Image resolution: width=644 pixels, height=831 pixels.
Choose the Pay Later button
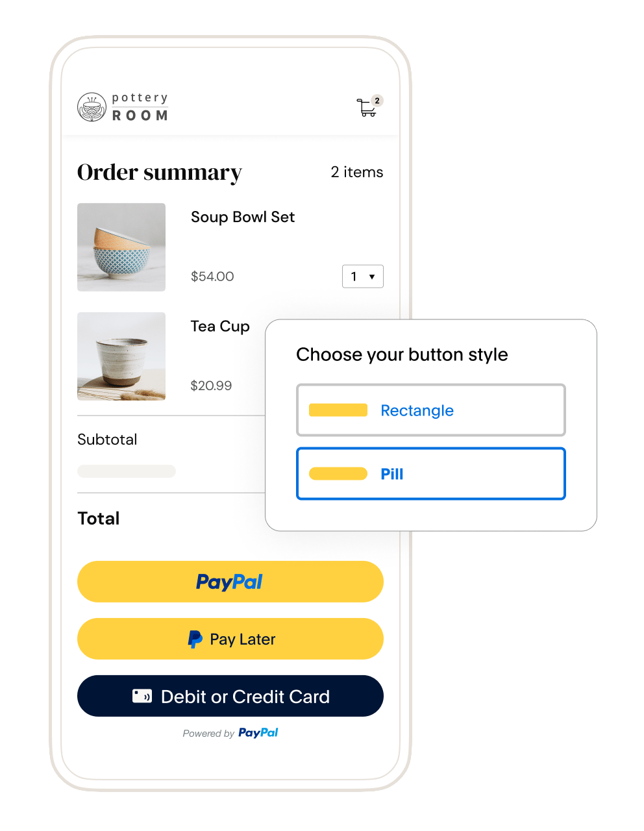click(x=230, y=639)
